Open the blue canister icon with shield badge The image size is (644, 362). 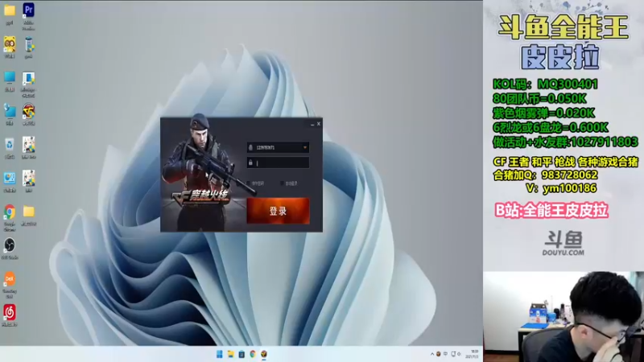click(28, 44)
